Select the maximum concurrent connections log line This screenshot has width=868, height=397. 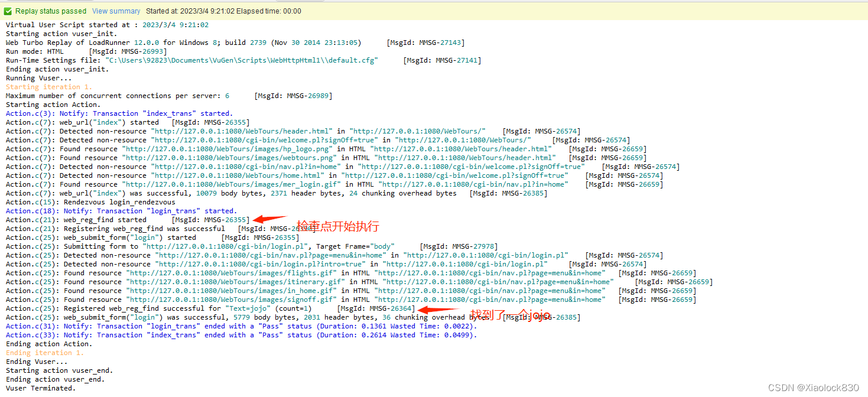[x=118, y=95]
